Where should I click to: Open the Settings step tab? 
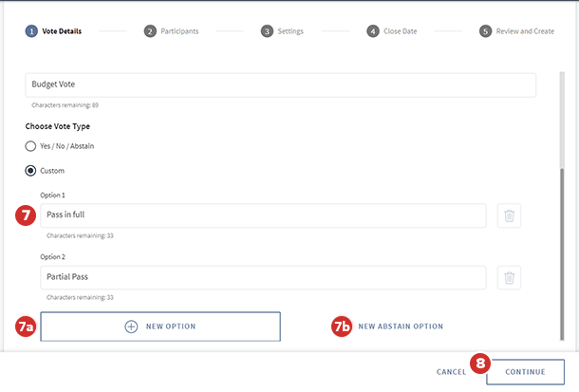[x=290, y=31]
